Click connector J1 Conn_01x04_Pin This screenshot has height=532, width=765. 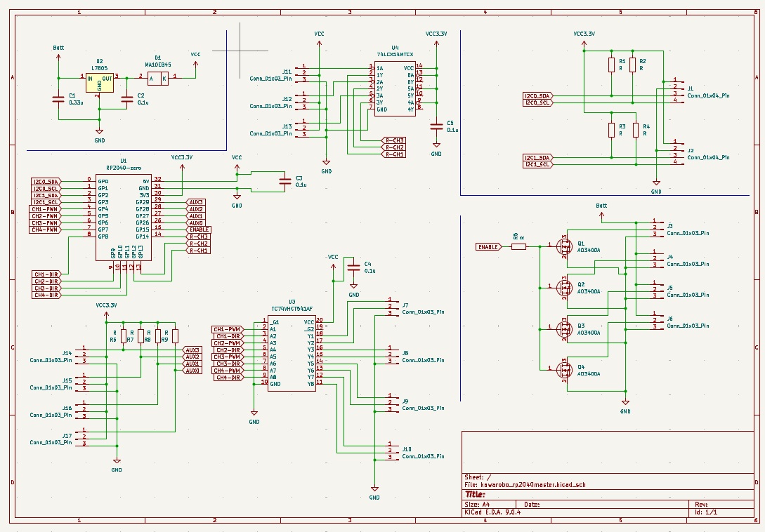pos(674,91)
